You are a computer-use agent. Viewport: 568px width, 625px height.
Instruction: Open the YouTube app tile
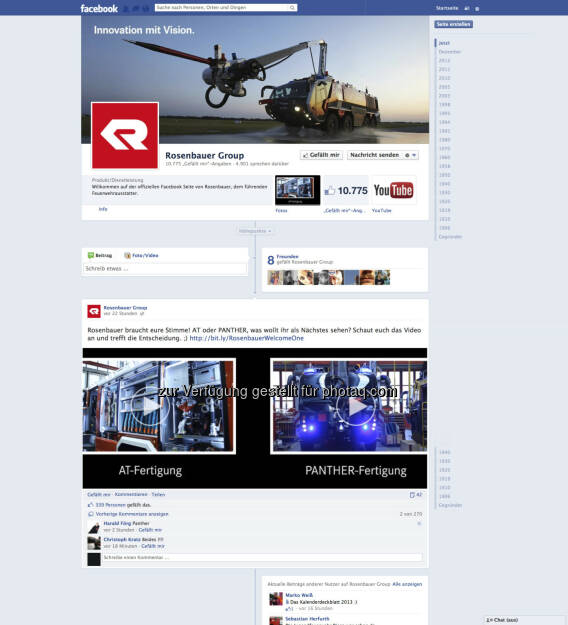click(394, 190)
